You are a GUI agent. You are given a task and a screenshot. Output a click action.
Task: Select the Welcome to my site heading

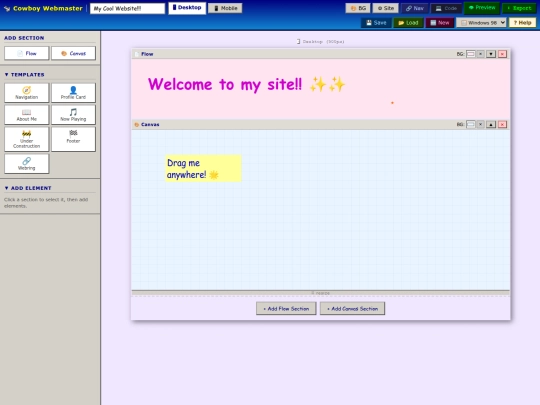[x=247, y=84]
